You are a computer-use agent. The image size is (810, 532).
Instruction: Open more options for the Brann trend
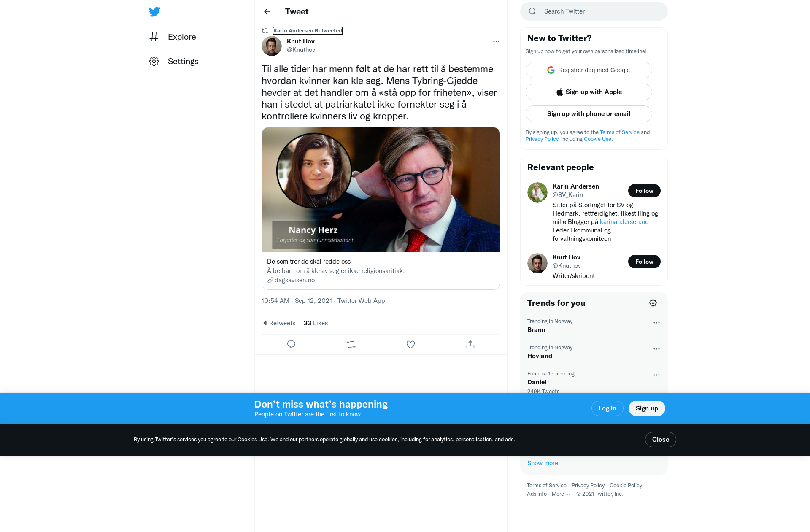(656, 323)
